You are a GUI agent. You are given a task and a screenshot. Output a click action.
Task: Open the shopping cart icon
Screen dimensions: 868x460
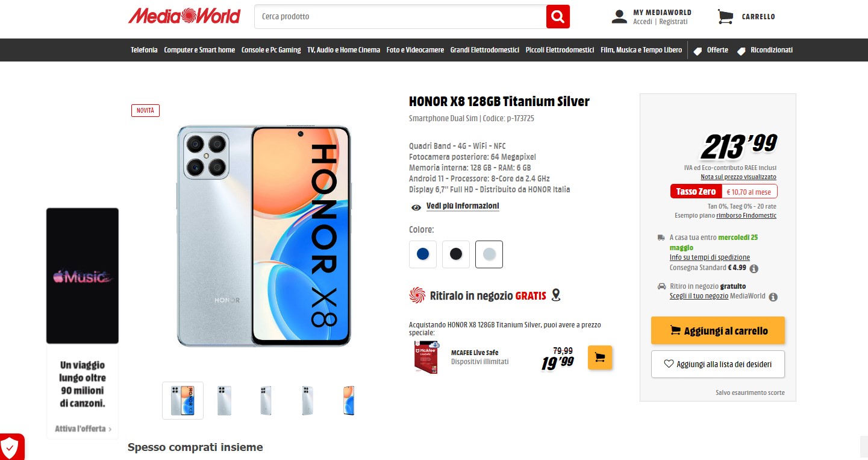[x=726, y=16]
